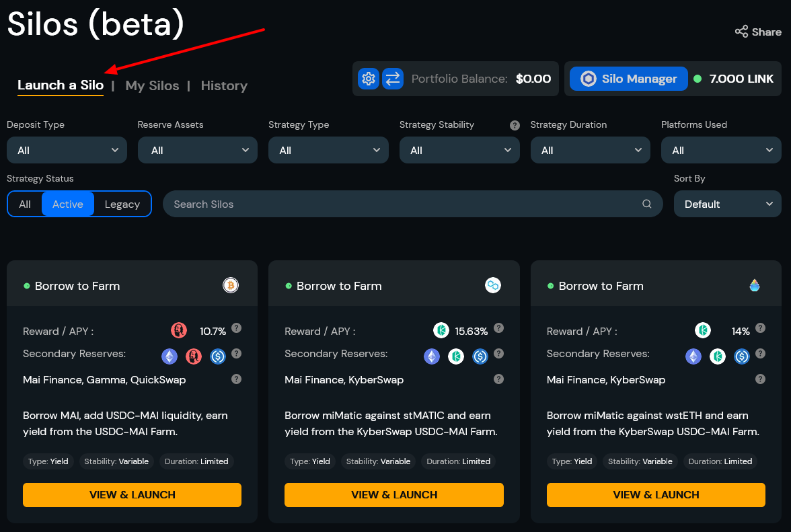Click platforms help icon on stMATIC card
The height and width of the screenshot is (532, 791).
pos(498,379)
